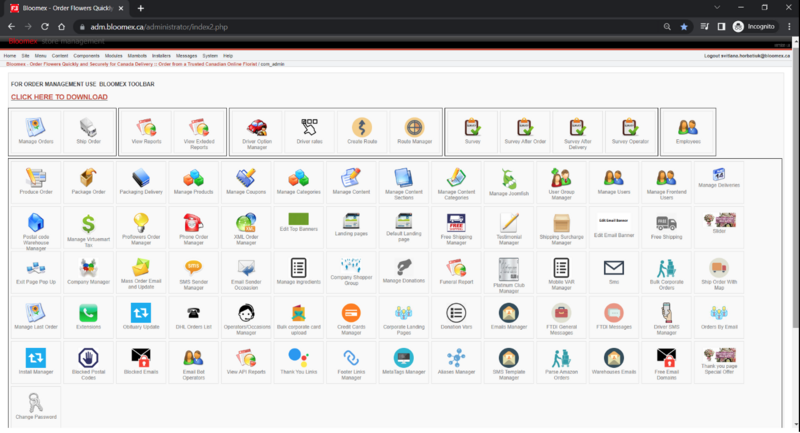800x433 pixels.
Task: Open Blocked Emails
Action: [141, 362]
